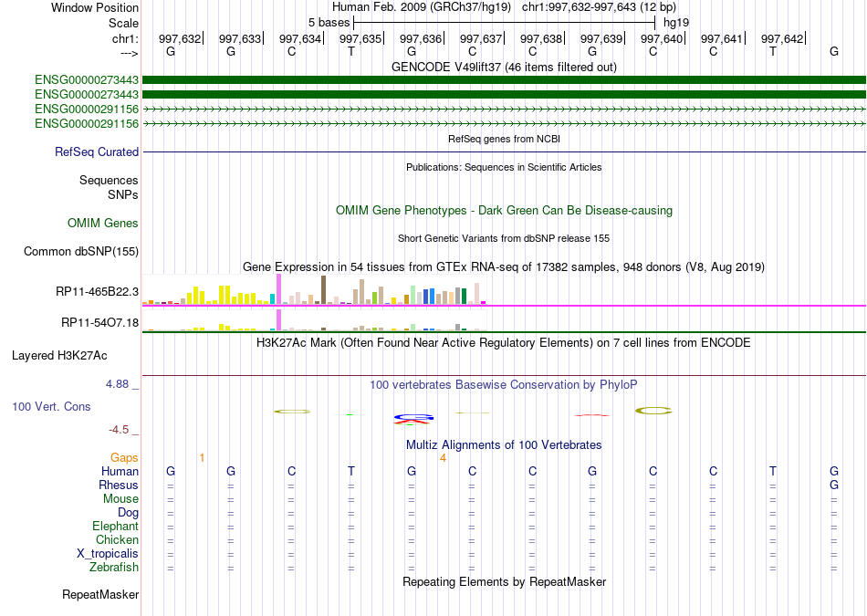
Task: Click the tall magenta bar in RP11-465B22.3 chart
Action: click(278, 289)
